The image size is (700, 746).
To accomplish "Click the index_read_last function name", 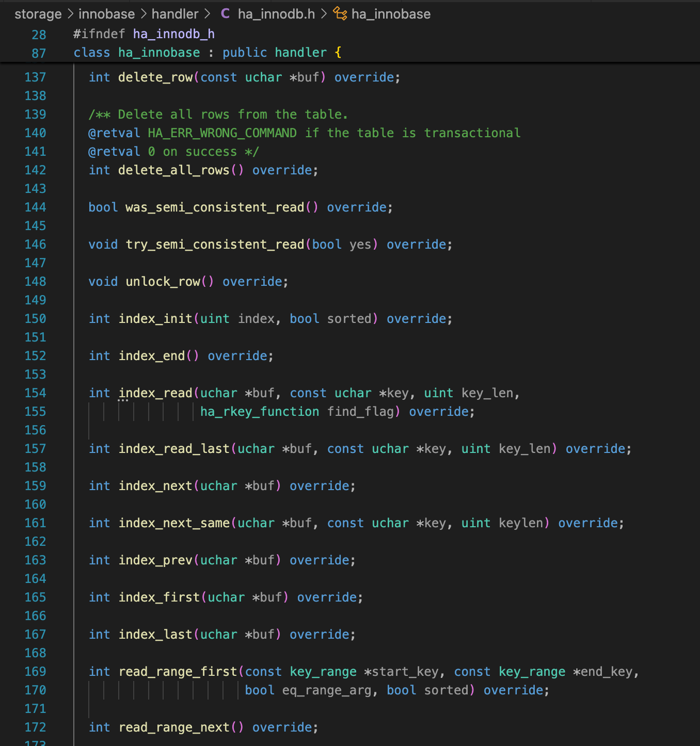I will [174, 449].
